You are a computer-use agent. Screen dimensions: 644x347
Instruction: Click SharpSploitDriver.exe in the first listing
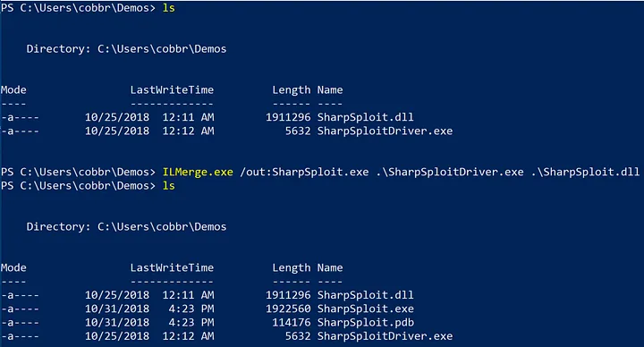(385, 131)
